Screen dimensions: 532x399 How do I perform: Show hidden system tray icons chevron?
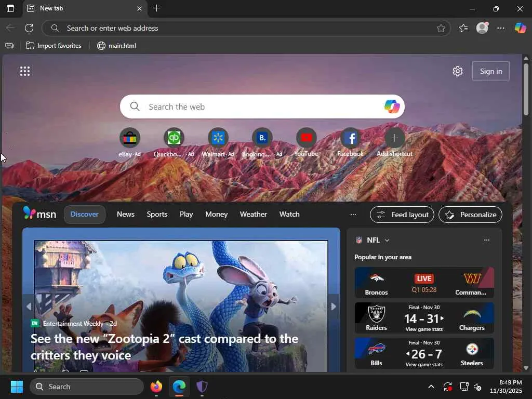[431, 387]
